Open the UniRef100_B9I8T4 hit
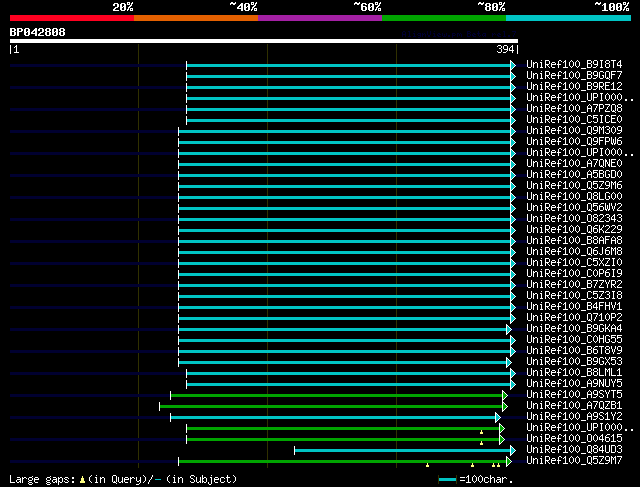This screenshot has height=487, width=640. 574,64
